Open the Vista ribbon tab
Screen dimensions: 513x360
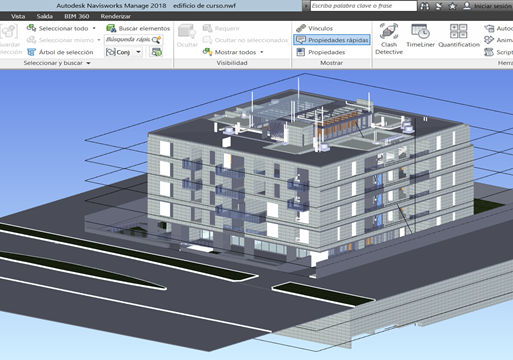pyautogui.click(x=18, y=16)
